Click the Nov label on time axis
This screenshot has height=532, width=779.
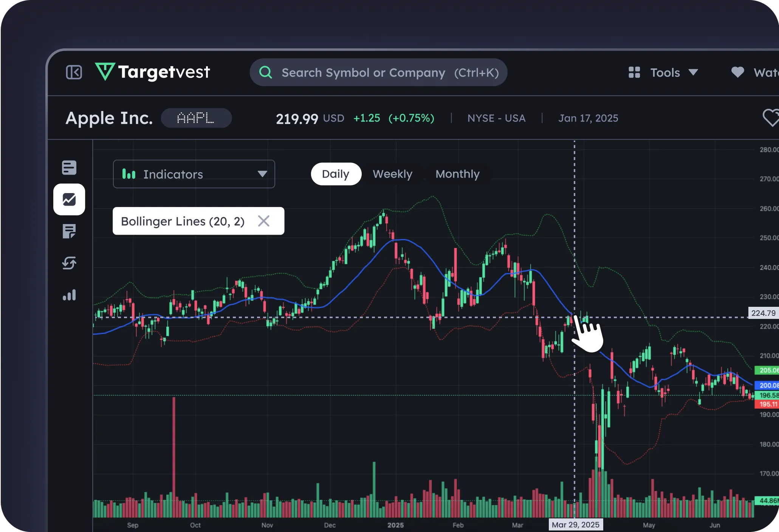[x=267, y=525]
